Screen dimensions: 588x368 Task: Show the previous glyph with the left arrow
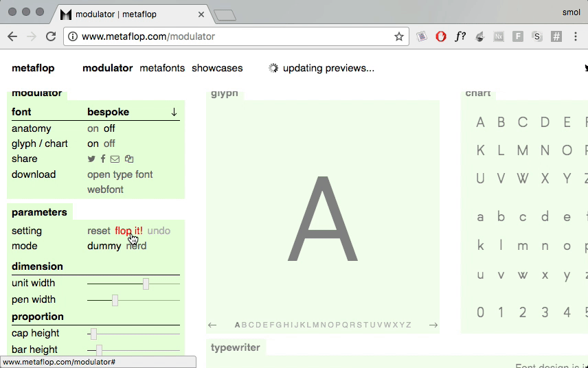click(x=212, y=325)
